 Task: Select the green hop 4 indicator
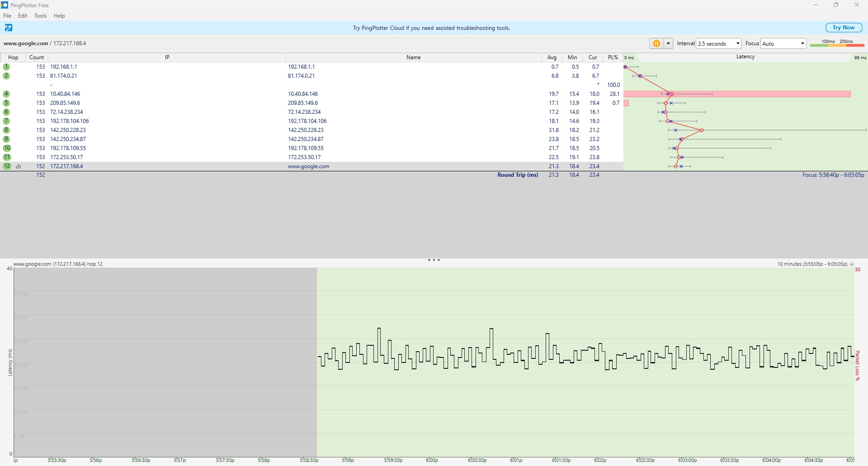pos(6,94)
